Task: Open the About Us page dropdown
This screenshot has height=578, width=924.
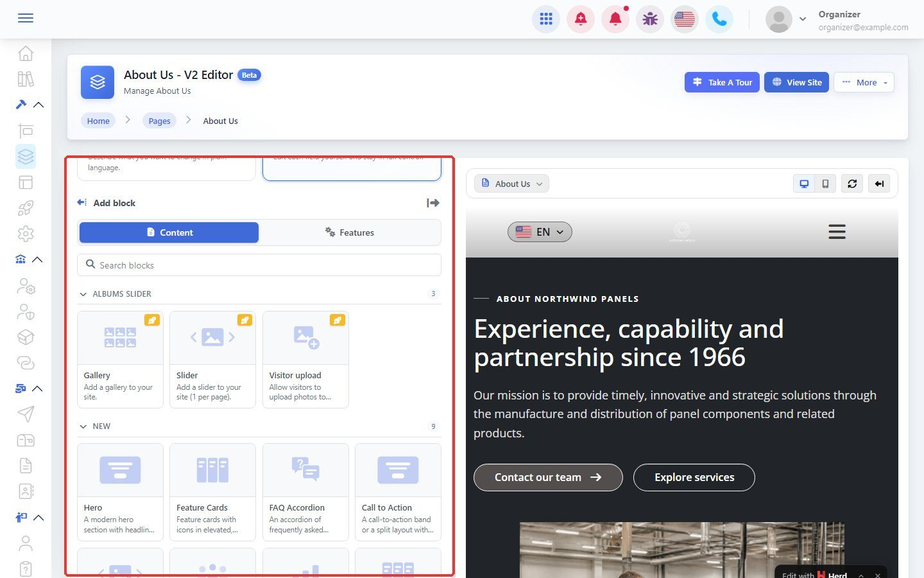Action: (x=512, y=184)
